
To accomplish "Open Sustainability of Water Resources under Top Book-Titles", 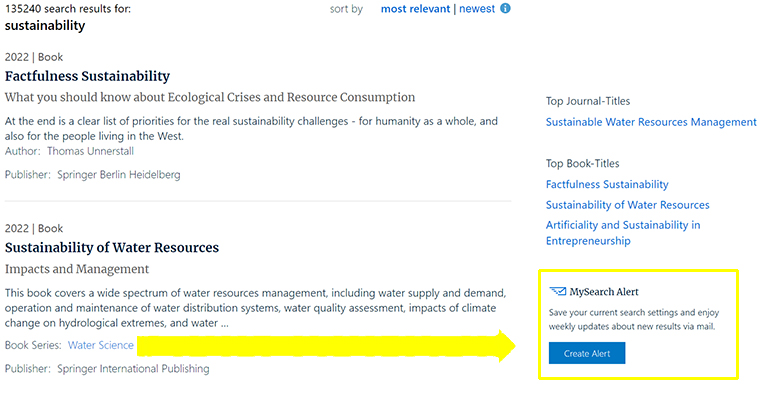I will point(627,205).
